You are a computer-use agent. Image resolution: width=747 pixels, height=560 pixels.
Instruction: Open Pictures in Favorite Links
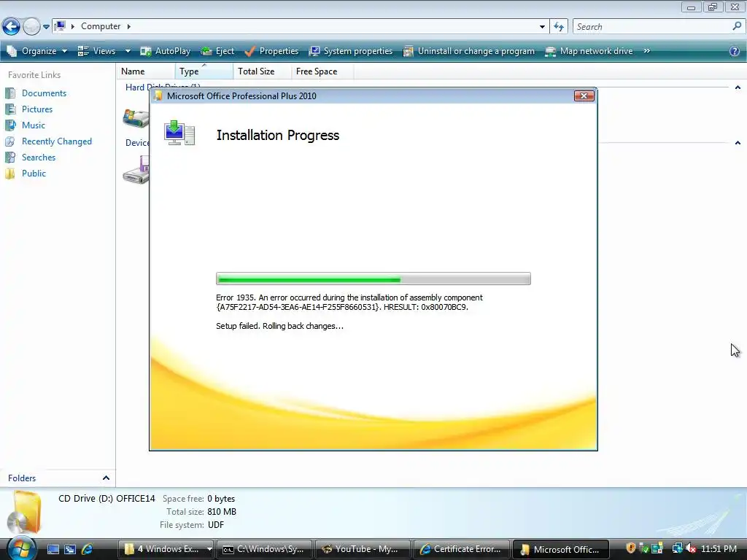point(37,109)
